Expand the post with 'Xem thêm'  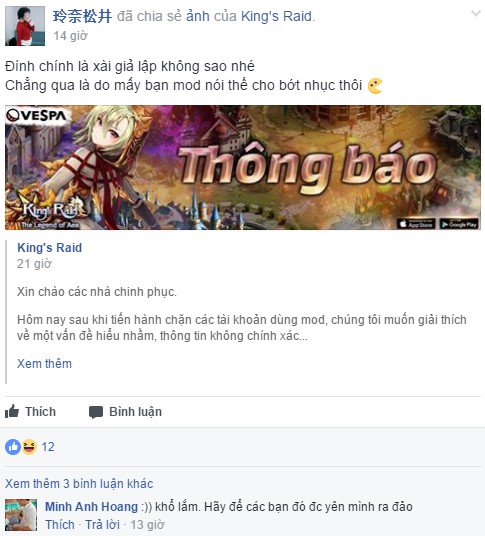[x=44, y=363]
